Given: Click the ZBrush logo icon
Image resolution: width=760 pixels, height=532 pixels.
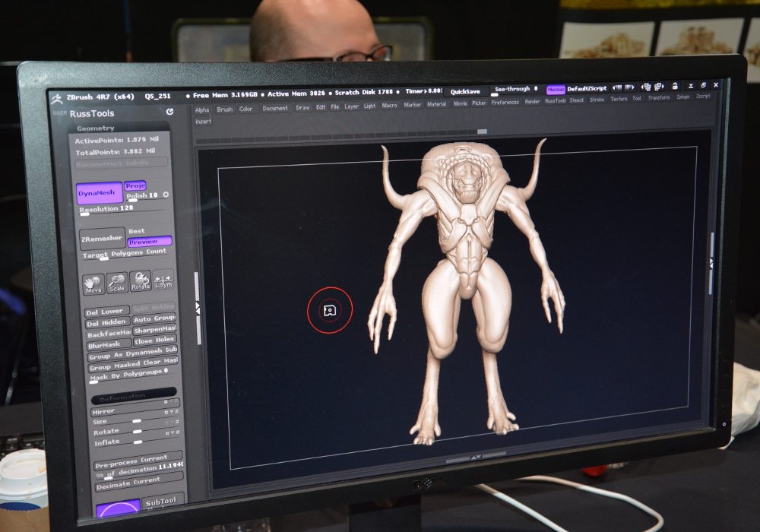Looking at the screenshot, I should (57, 99).
